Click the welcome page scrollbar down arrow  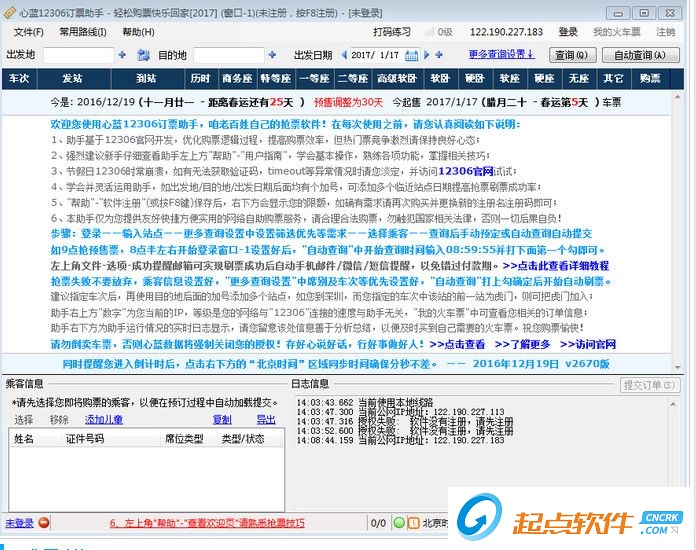click(x=677, y=368)
